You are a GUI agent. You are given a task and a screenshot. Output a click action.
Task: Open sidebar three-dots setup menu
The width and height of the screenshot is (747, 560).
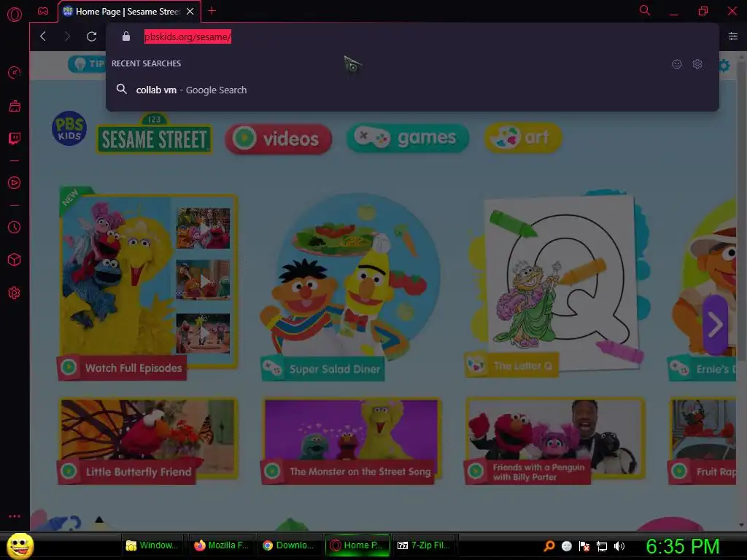pyautogui.click(x=15, y=516)
